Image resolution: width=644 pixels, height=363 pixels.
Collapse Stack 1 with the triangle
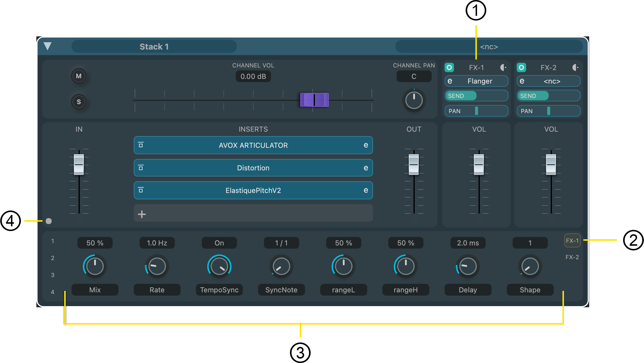coord(48,46)
